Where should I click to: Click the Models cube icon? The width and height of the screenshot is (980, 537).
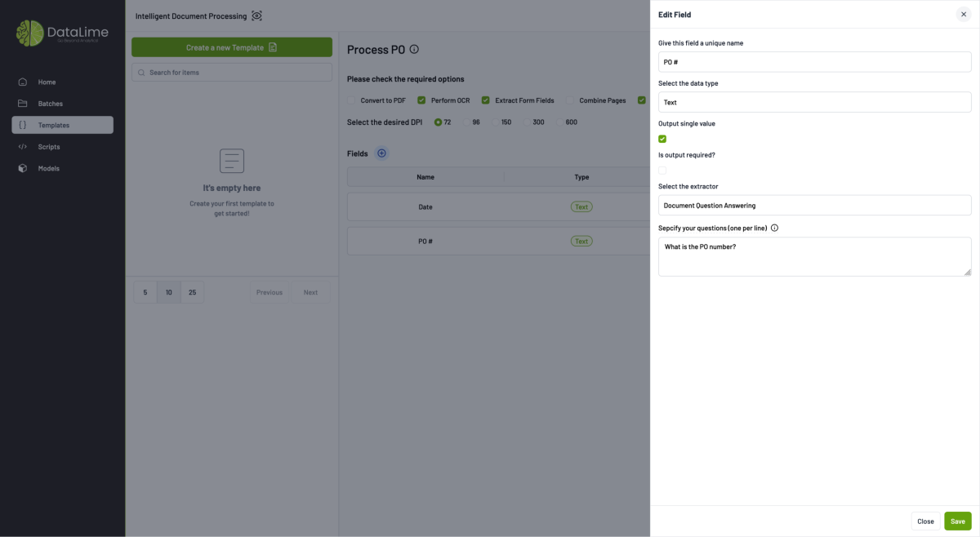pyautogui.click(x=23, y=168)
